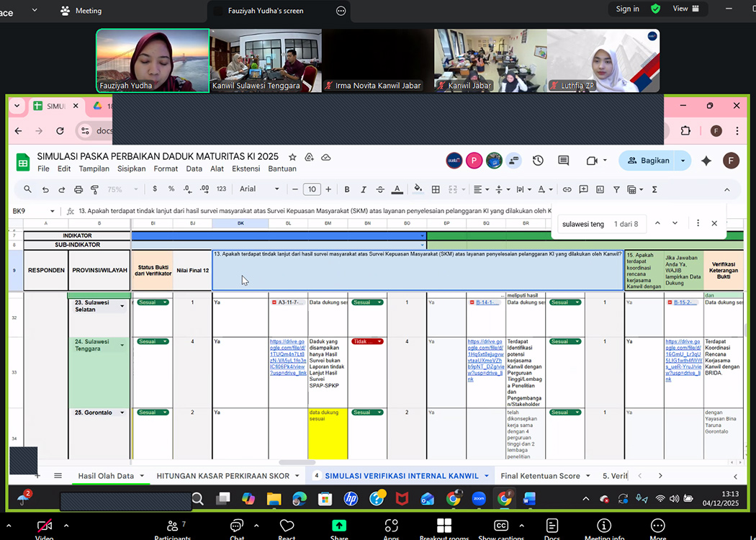Click the Bagikan share button

(x=649, y=161)
